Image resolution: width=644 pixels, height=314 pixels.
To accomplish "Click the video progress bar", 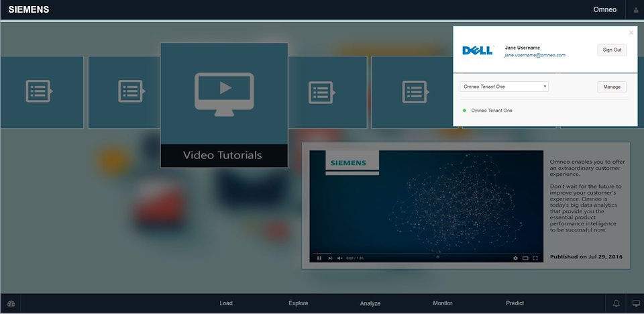I will point(427,253).
